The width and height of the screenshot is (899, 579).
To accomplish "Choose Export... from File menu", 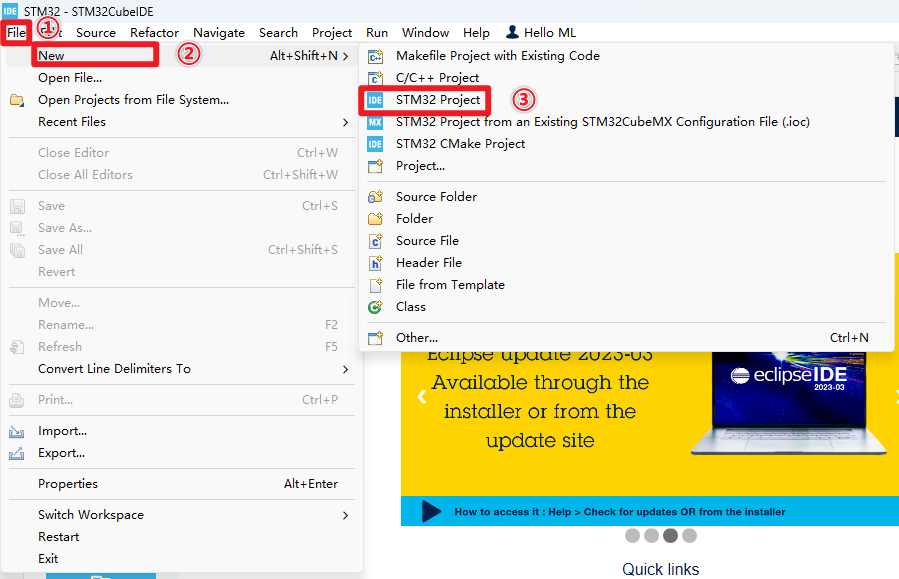I will (183, 453).
